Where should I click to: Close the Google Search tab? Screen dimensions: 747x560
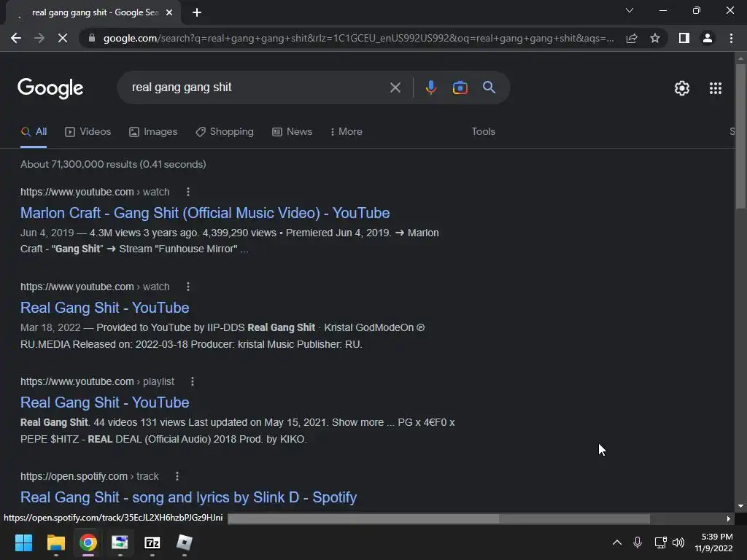tap(169, 12)
